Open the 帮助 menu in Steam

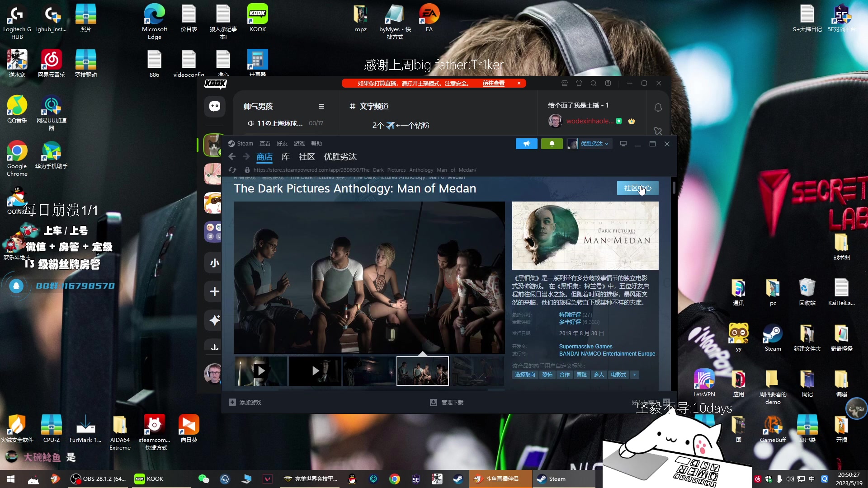[x=316, y=144]
